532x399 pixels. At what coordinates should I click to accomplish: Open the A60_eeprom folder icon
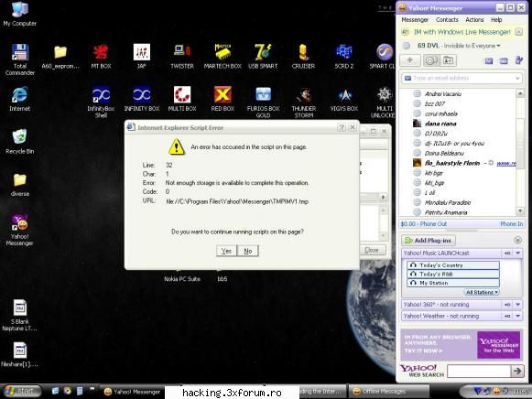[x=60, y=57]
